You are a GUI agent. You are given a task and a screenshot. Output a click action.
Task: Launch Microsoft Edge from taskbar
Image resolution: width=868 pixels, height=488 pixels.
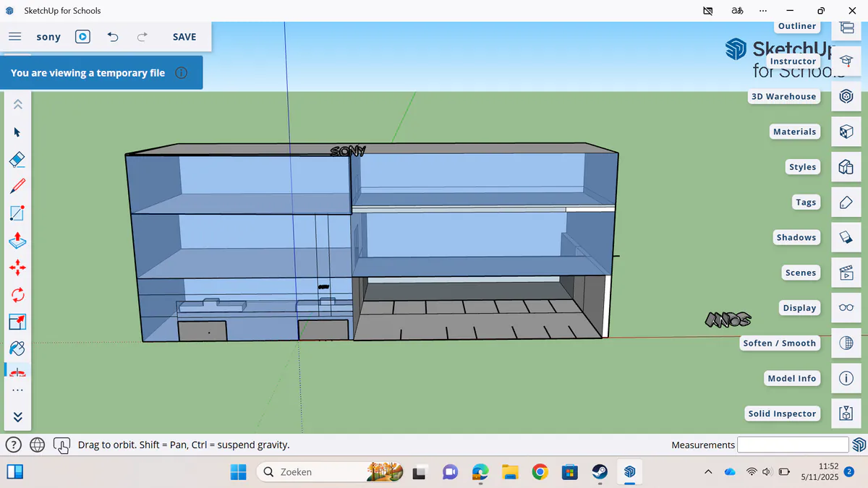point(480,472)
